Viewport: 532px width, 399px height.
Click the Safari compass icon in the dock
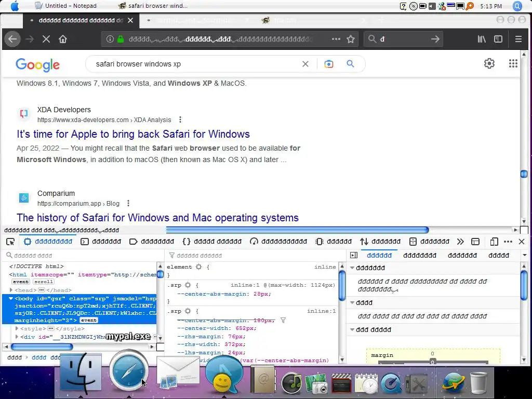coord(129,370)
